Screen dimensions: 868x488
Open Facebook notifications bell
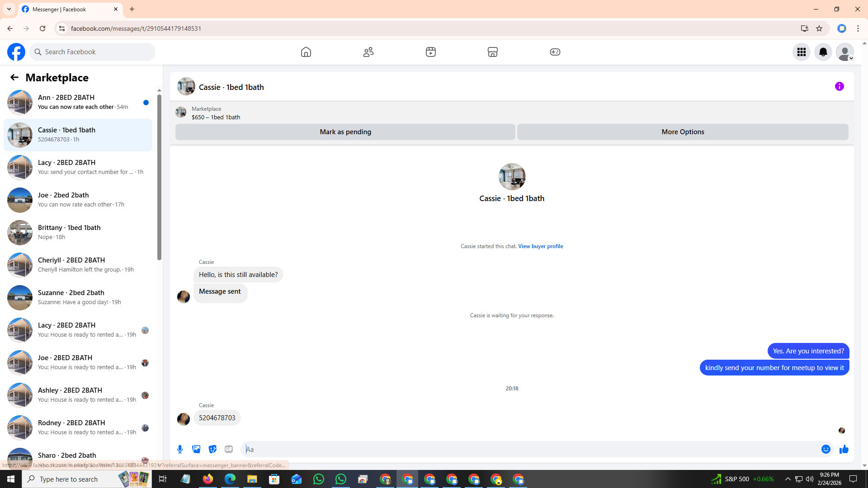coord(823,52)
